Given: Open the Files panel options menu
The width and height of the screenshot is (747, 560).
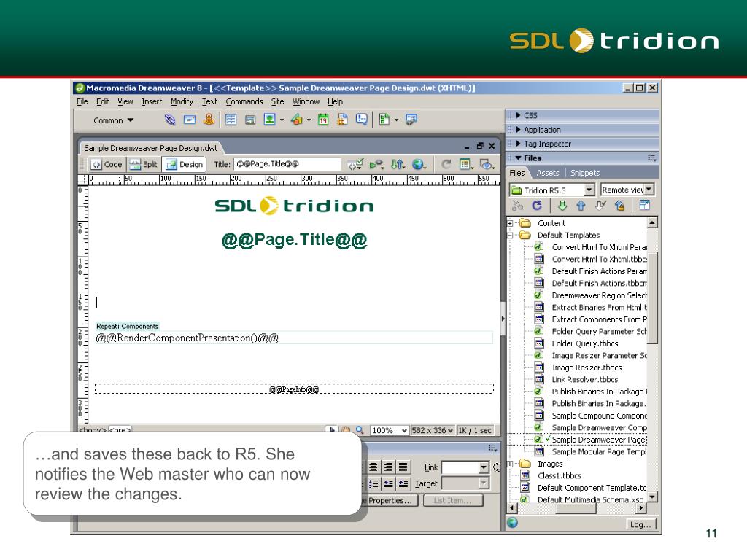Looking at the screenshot, I should click(x=651, y=158).
